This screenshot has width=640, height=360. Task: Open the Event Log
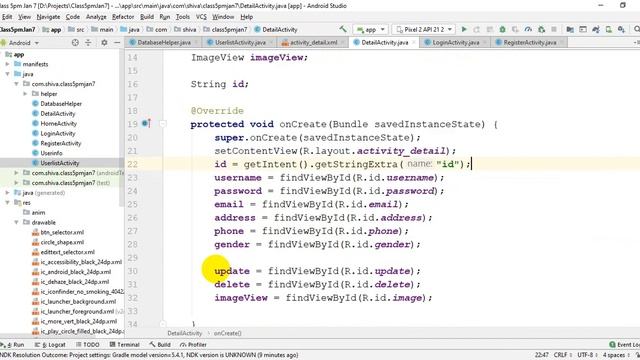click(624, 344)
